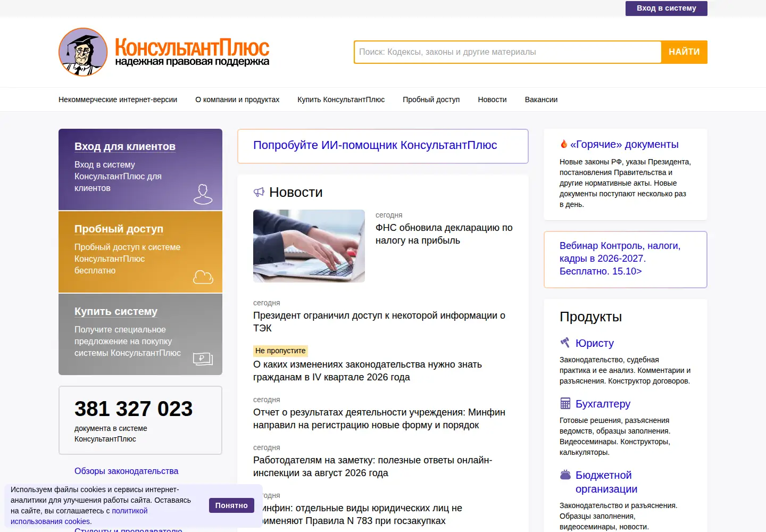Open Попробуйте ИИ-помощник КонсультантПлюс banner
Image resolution: width=766 pixels, height=532 pixels.
[375, 145]
